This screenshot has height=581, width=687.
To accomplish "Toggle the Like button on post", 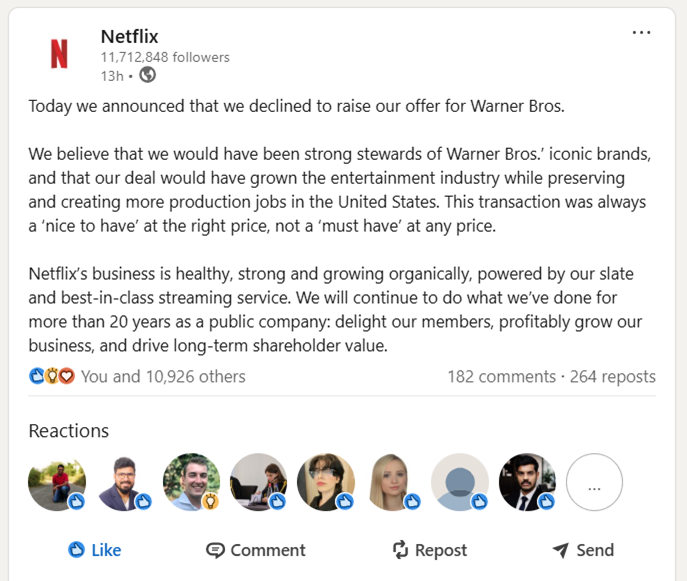I will [94, 550].
